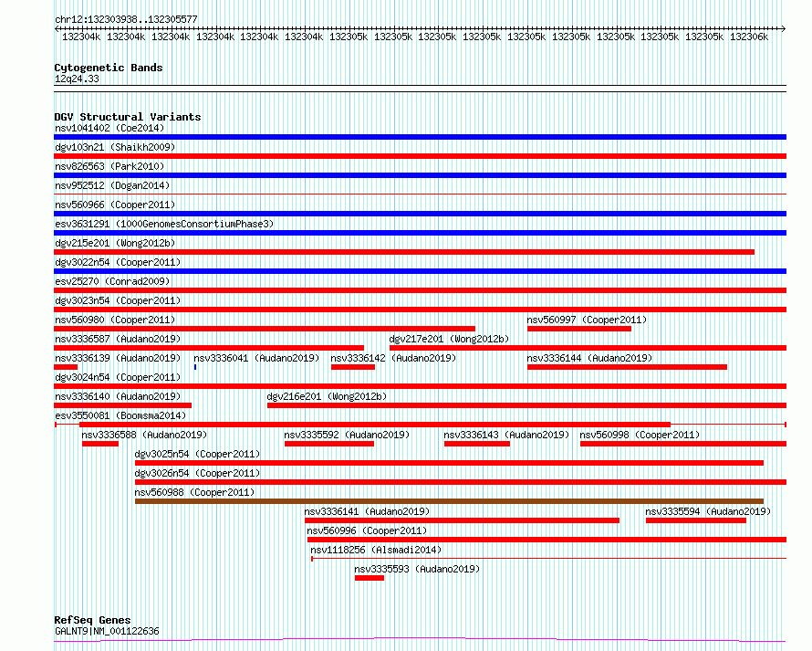Click nsv3336143 (Audano2019) label
This screenshot has width=812, height=651.
click(506, 435)
